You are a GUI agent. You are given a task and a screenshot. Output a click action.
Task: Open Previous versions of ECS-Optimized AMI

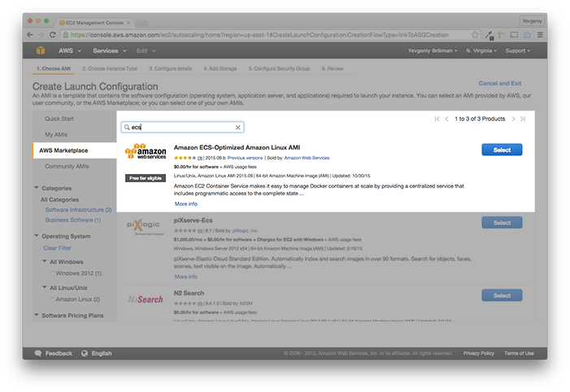tap(245, 158)
